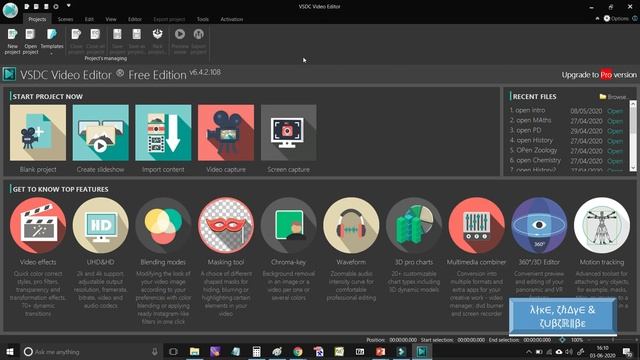
Task: Choose the Create slideshow tile
Action: [100, 133]
